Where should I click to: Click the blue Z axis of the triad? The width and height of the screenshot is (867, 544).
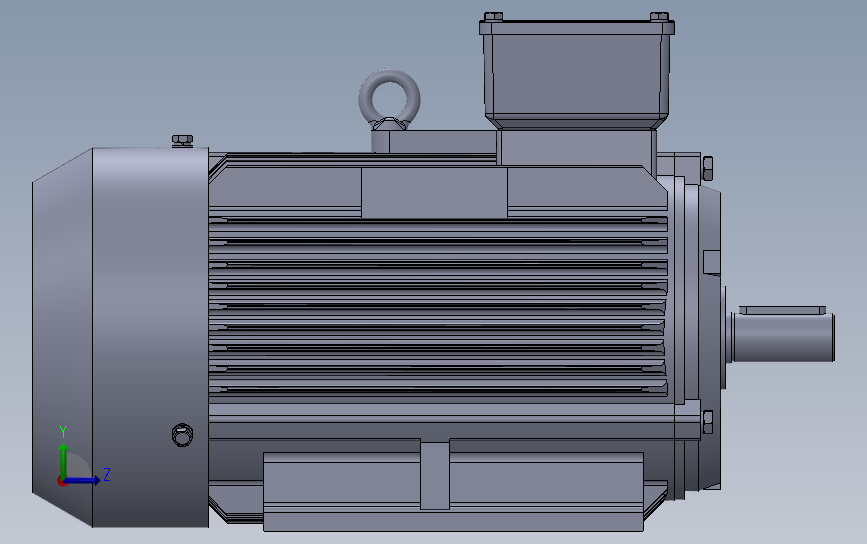coord(83,480)
